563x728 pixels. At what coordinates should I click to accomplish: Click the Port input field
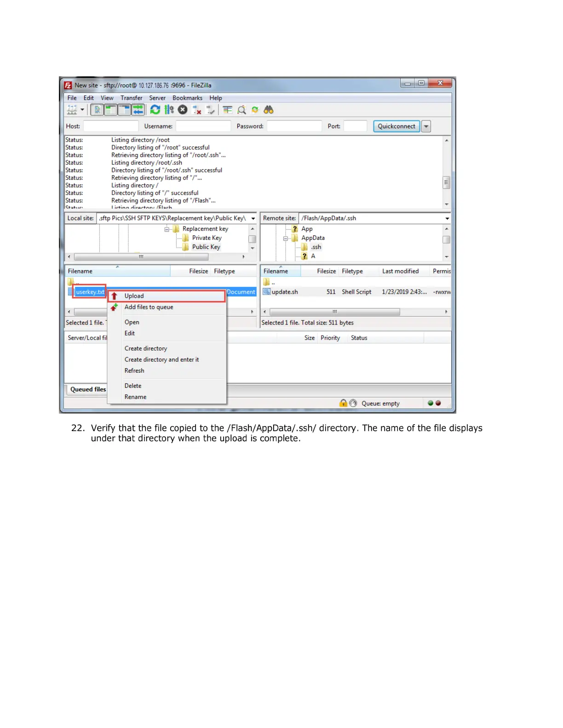pos(356,126)
